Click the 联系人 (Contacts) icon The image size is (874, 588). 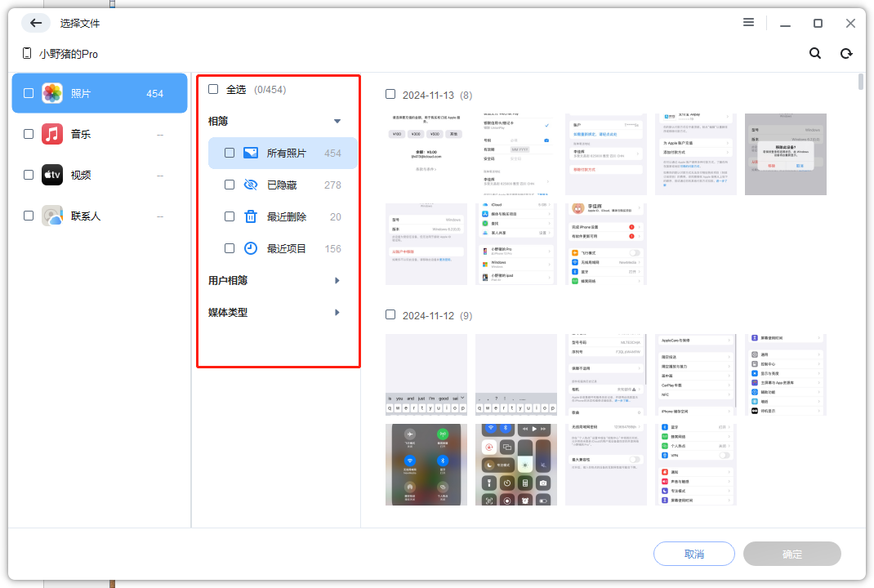pyautogui.click(x=51, y=216)
